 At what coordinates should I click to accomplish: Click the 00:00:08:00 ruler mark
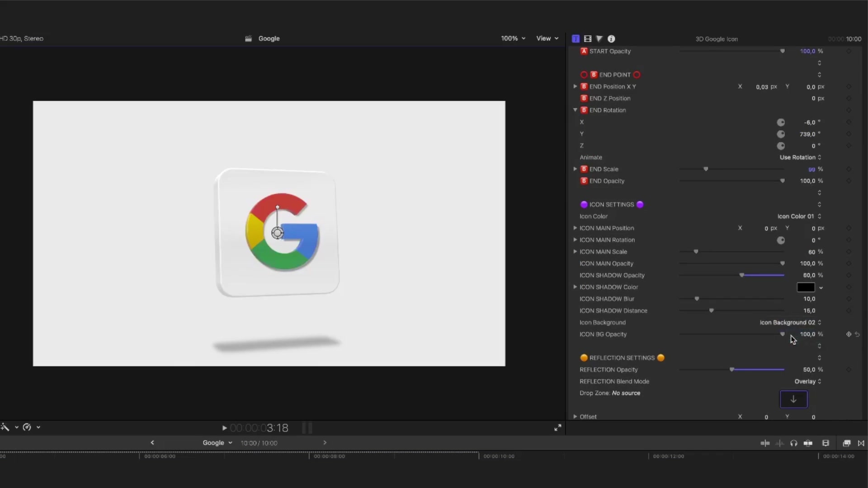(329, 456)
